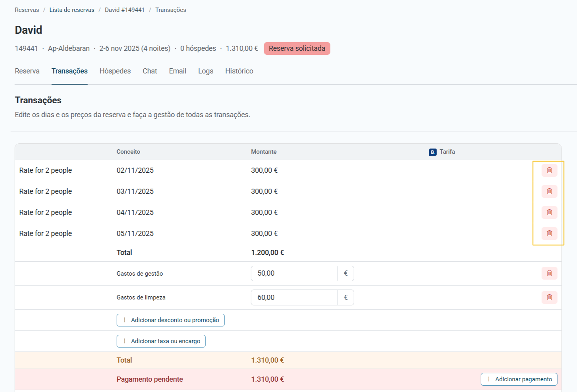Delete the 04/11/2025 rate row
The image size is (577, 392).
(549, 212)
